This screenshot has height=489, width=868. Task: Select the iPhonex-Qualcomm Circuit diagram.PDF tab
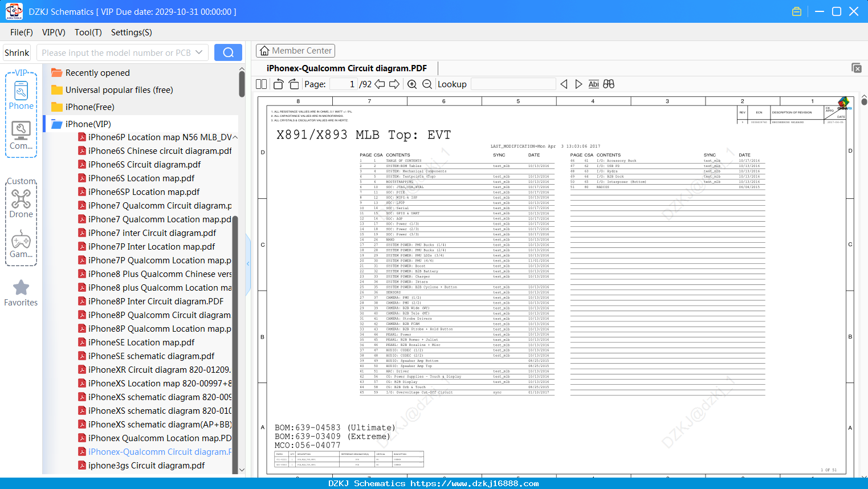(347, 68)
